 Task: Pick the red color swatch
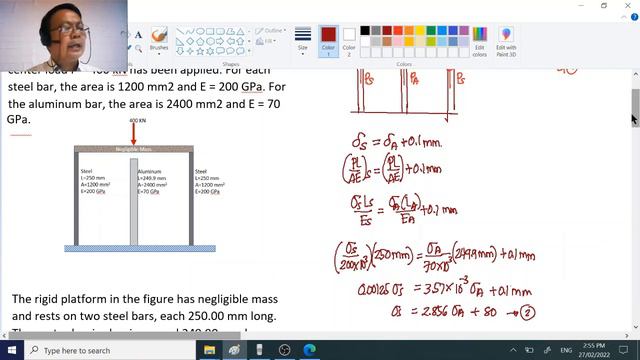(x=398, y=31)
